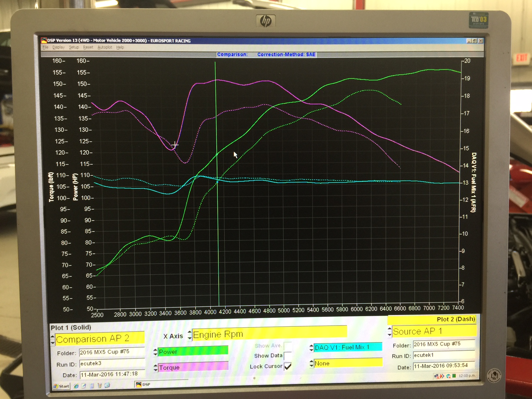Open the Display menu
Screen dimensions: 532x399
click(x=59, y=47)
